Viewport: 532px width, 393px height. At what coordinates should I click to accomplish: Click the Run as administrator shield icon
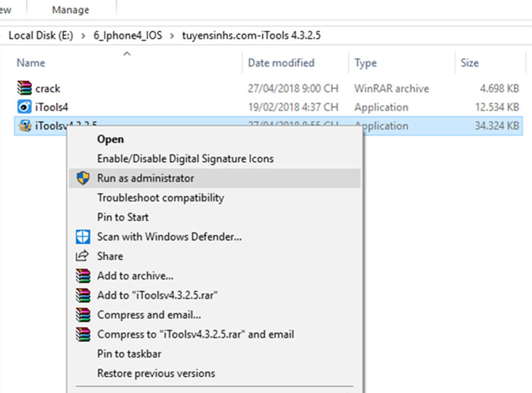click(x=83, y=178)
